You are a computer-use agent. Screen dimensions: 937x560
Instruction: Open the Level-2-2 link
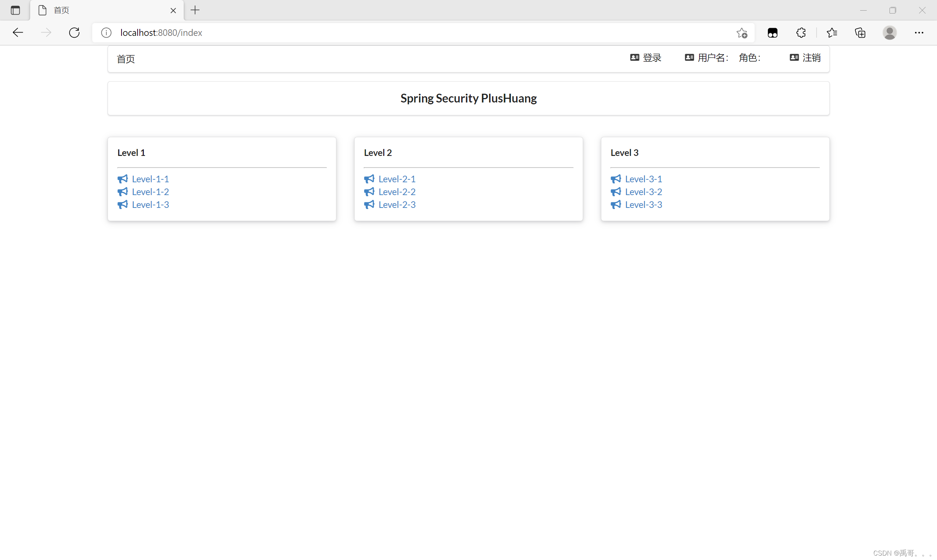click(397, 192)
